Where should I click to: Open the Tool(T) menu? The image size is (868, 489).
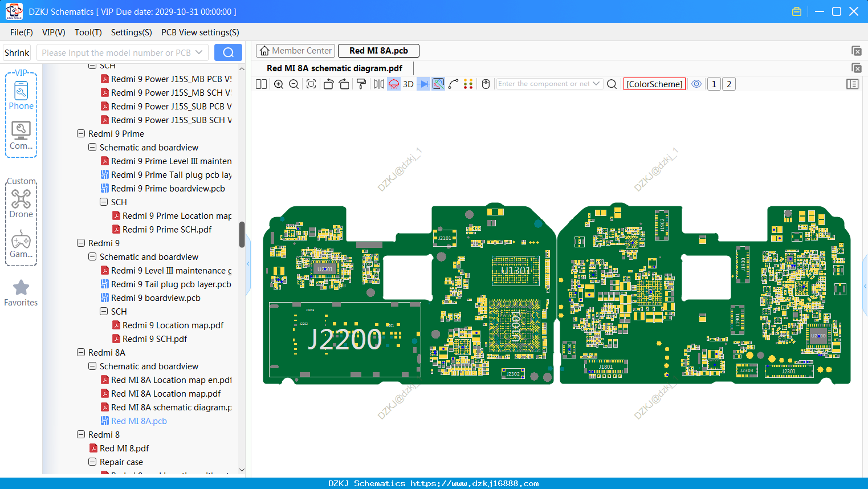point(88,32)
